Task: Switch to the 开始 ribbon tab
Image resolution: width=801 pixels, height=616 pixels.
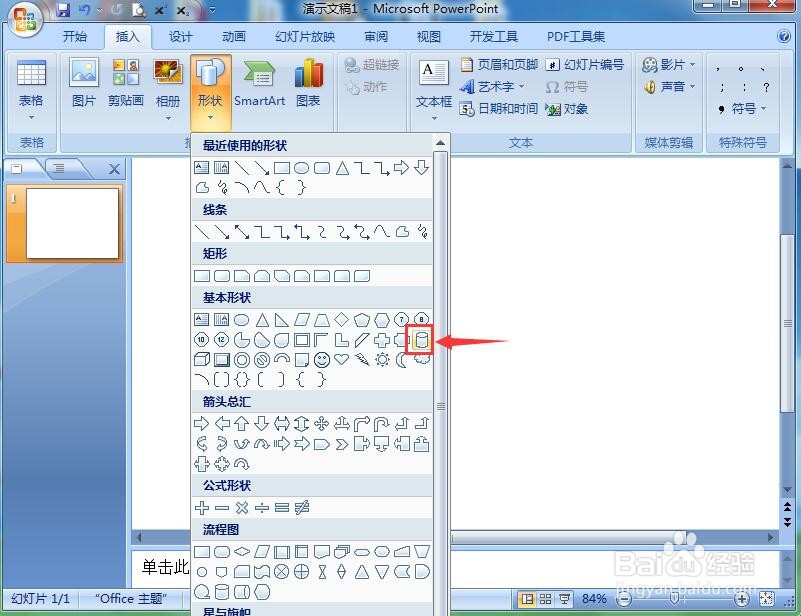Action: [75, 36]
